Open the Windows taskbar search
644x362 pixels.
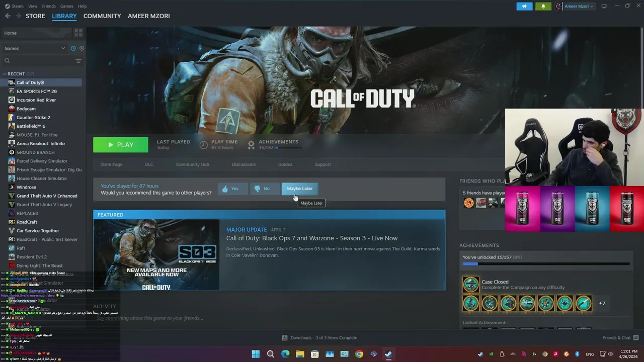(x=270, y=354)
